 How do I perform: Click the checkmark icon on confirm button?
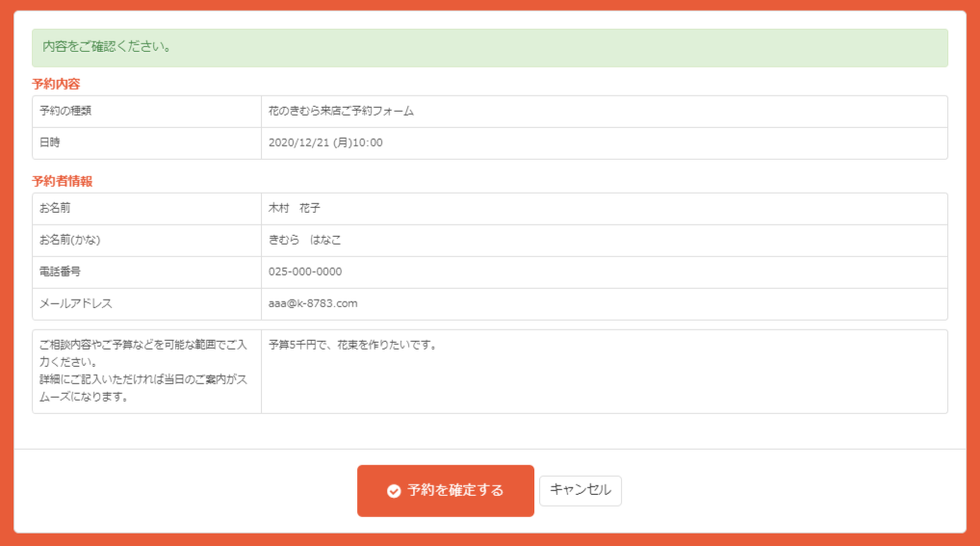394,491
